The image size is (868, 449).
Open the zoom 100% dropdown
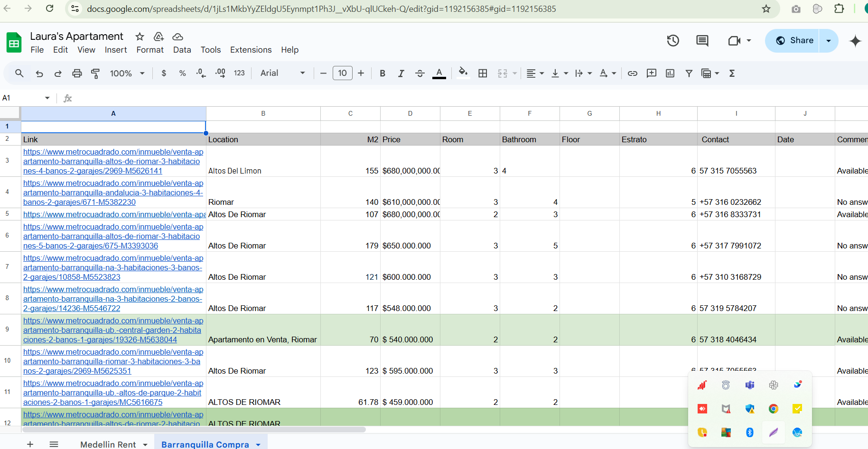pos(127,73)
